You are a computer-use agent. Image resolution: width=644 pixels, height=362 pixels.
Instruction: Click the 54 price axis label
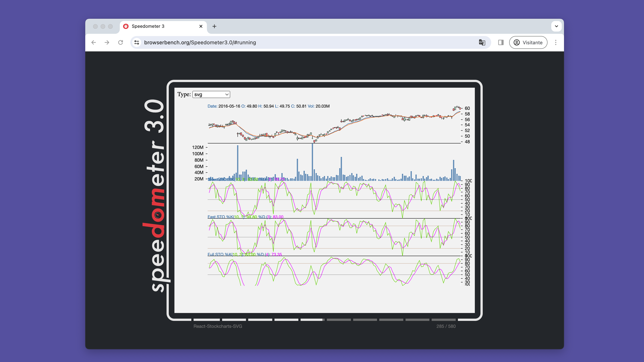pos(467,125)
